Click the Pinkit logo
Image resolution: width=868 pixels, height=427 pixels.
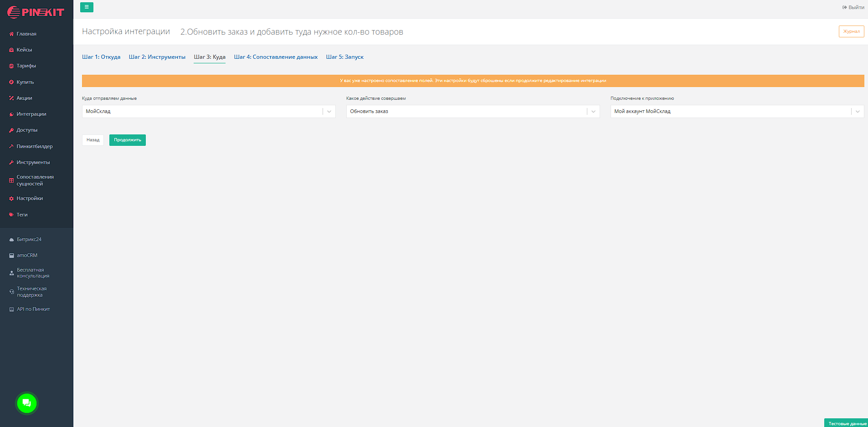coord(36,12)
